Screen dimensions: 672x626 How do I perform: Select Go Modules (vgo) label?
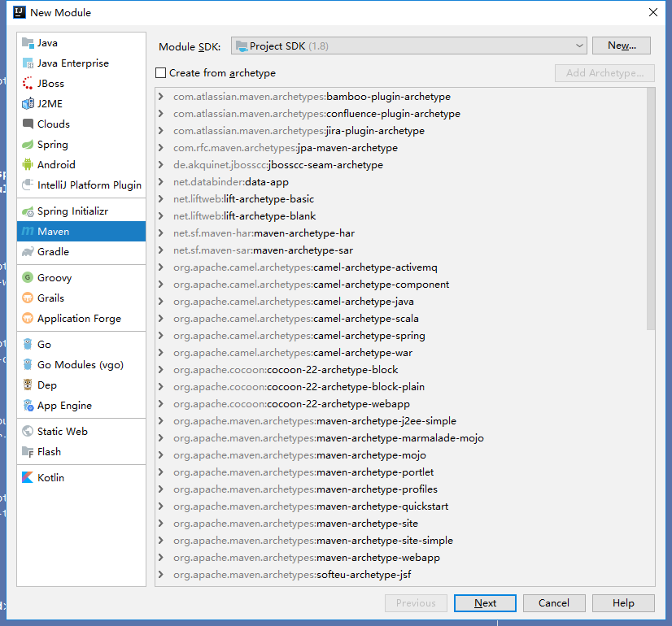coord(81,365)
